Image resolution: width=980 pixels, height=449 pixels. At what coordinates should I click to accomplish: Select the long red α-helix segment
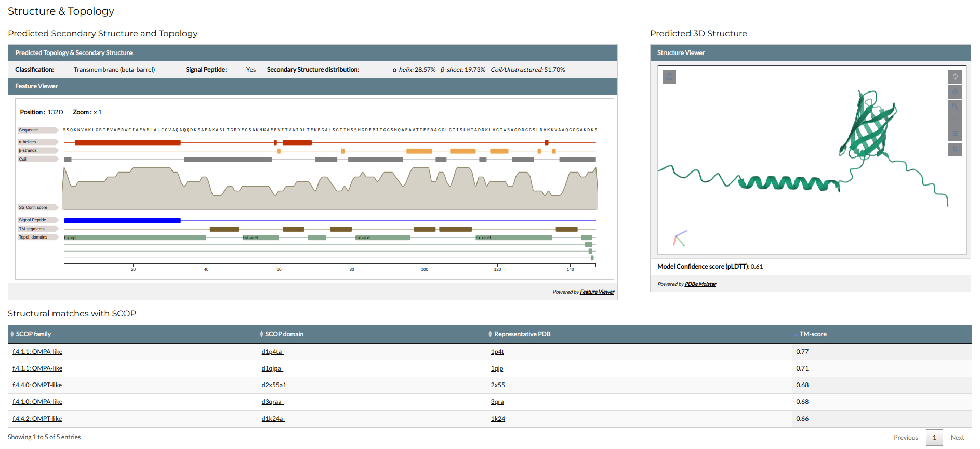(x=128, y=142)
